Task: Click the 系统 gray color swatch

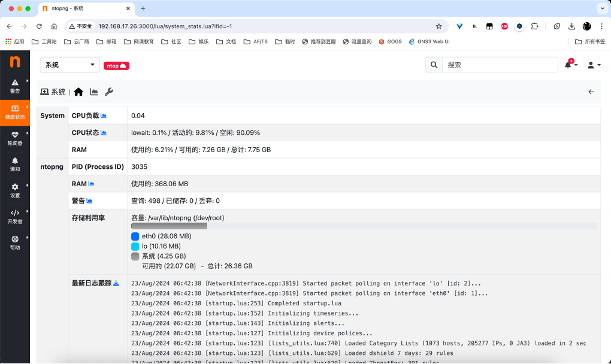Action: [135, 256]
